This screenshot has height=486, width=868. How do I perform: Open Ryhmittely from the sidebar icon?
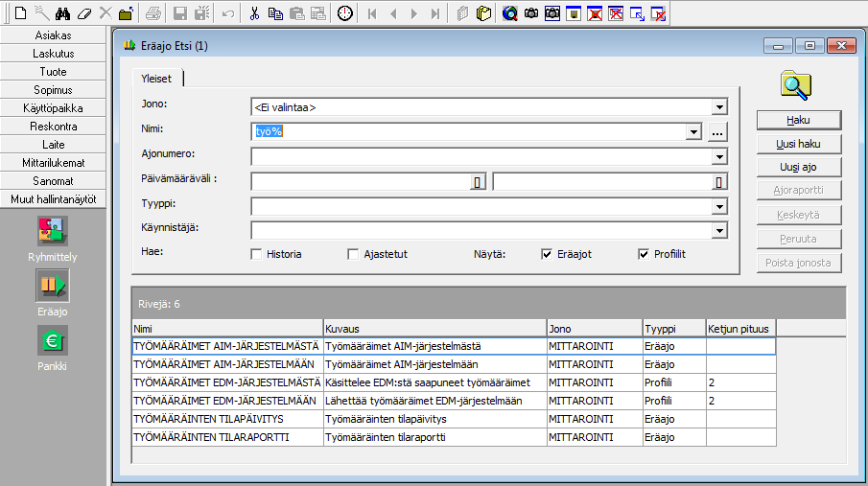click(53, 231)
